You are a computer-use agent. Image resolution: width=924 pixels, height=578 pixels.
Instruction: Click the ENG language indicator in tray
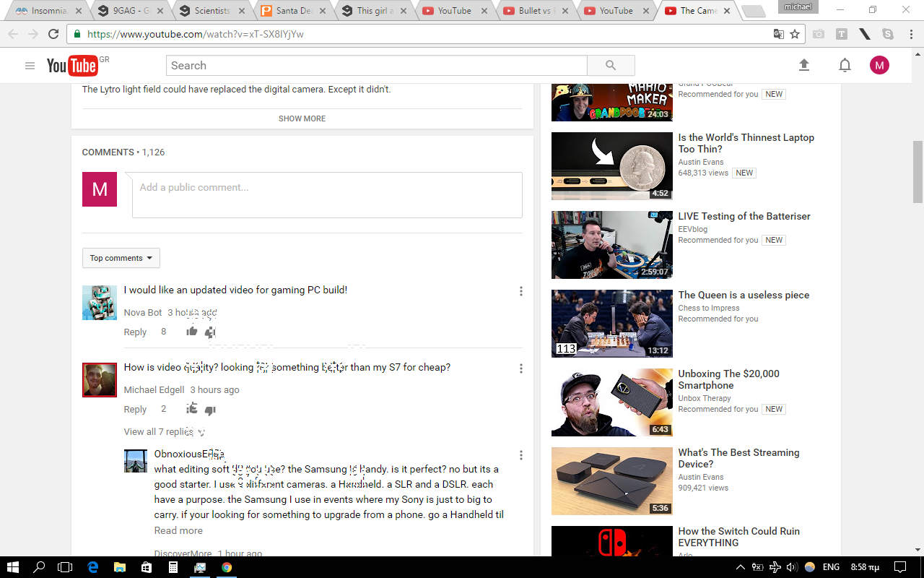tap(831, 567)
